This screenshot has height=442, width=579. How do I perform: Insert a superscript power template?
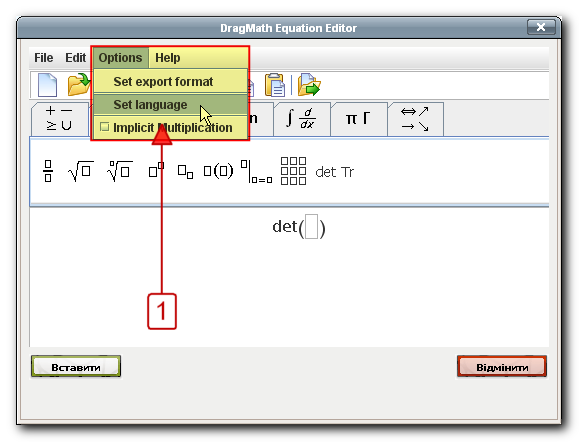point(156,170)
